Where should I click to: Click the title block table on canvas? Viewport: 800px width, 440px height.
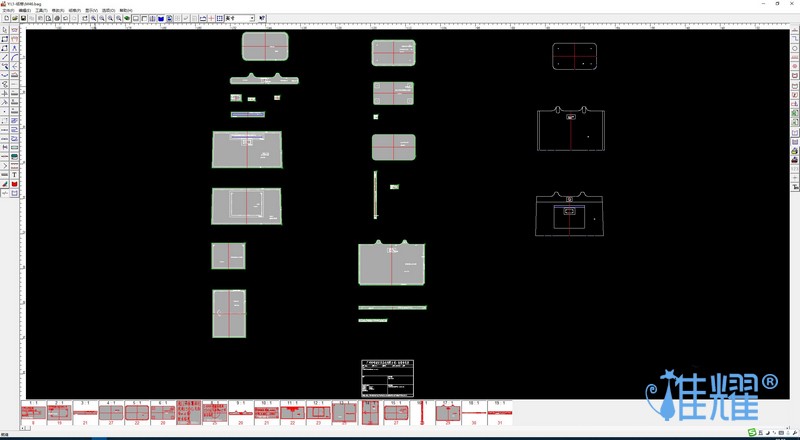point(387,377)
